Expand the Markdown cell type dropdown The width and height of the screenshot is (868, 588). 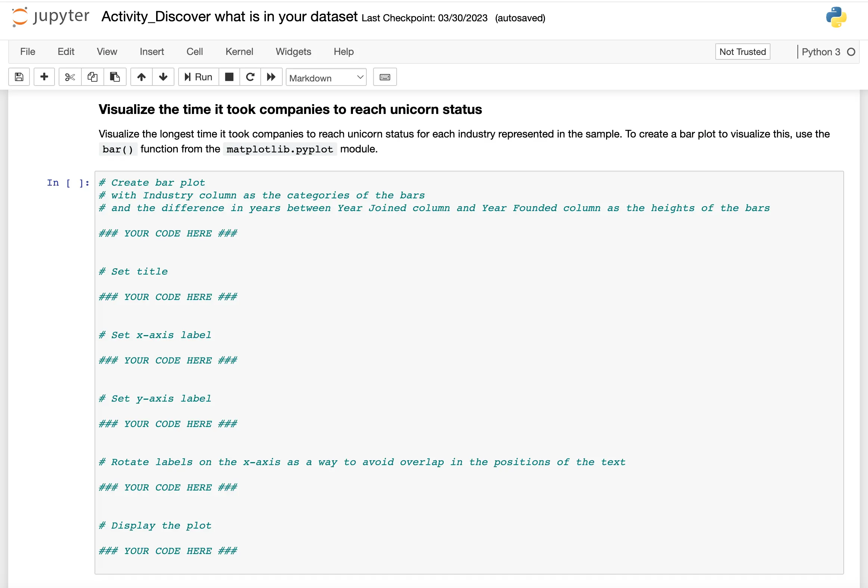(x=326, y=77)
